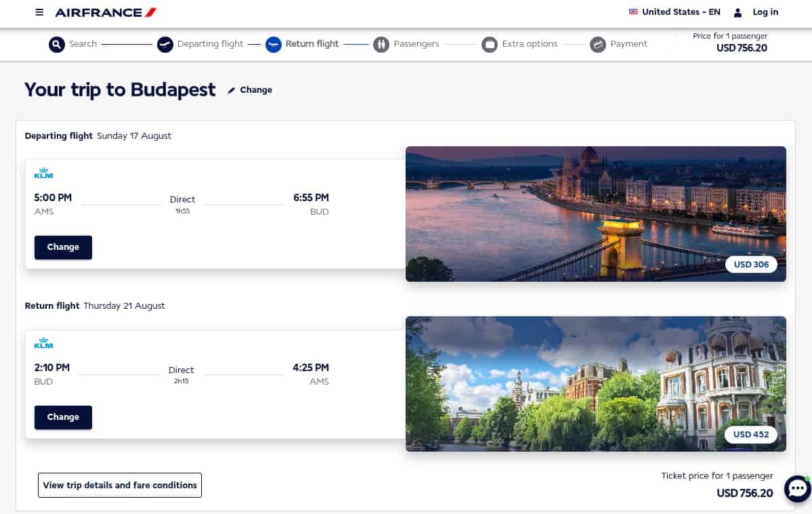Select the Payment step icon
This screenshot has width=812, height=514.
click(597, 43)
